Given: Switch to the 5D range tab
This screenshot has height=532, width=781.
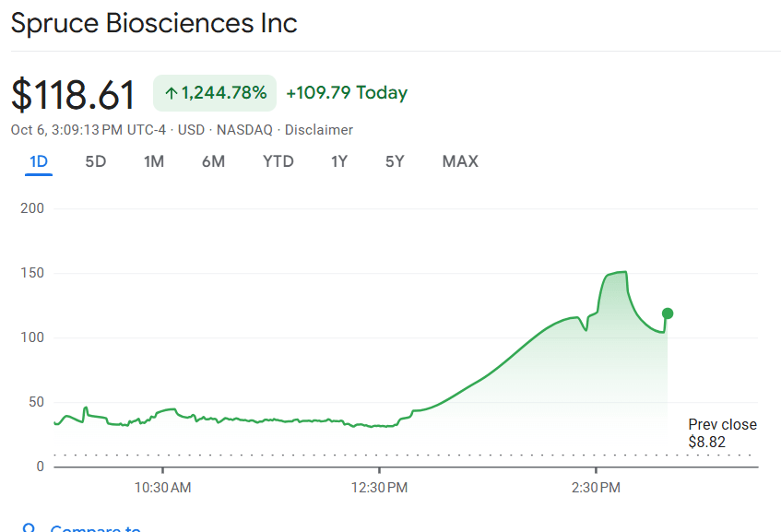Looking at the screenshot, I should [x=96, y=161].
